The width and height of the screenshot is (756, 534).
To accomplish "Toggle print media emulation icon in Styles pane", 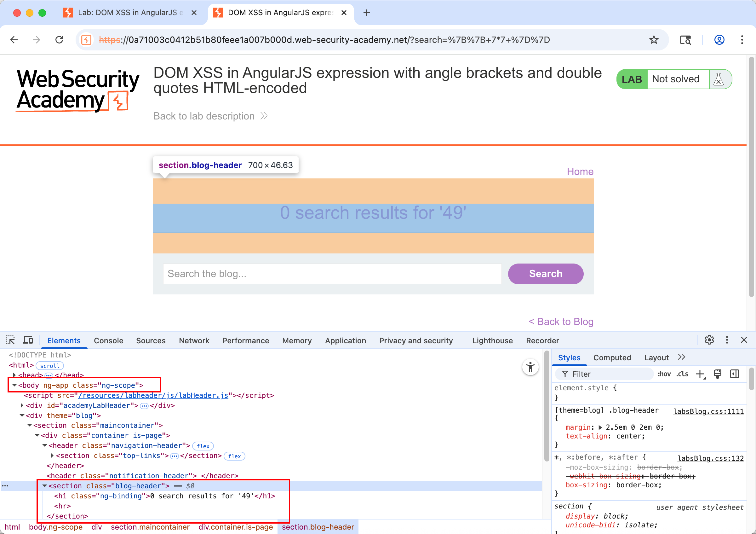I will tap(718, 374).
